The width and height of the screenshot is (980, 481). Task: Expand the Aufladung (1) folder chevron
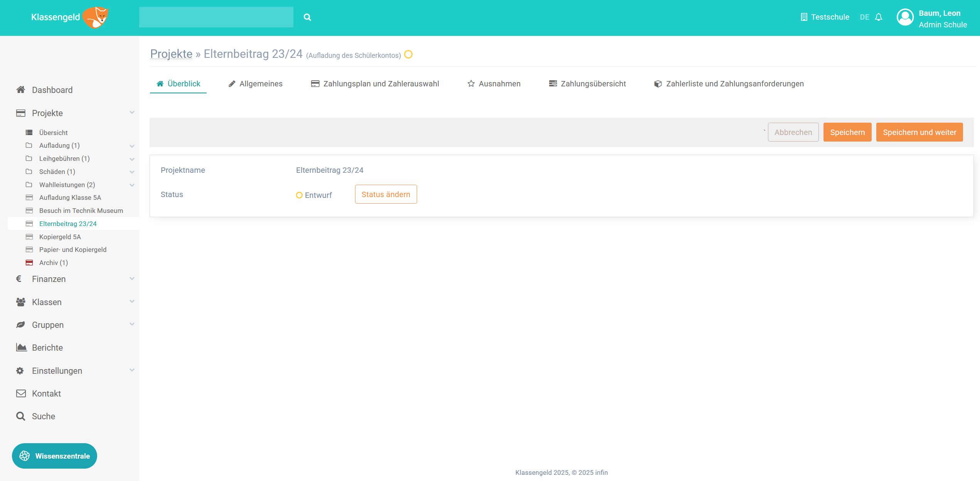pos(132,146)
